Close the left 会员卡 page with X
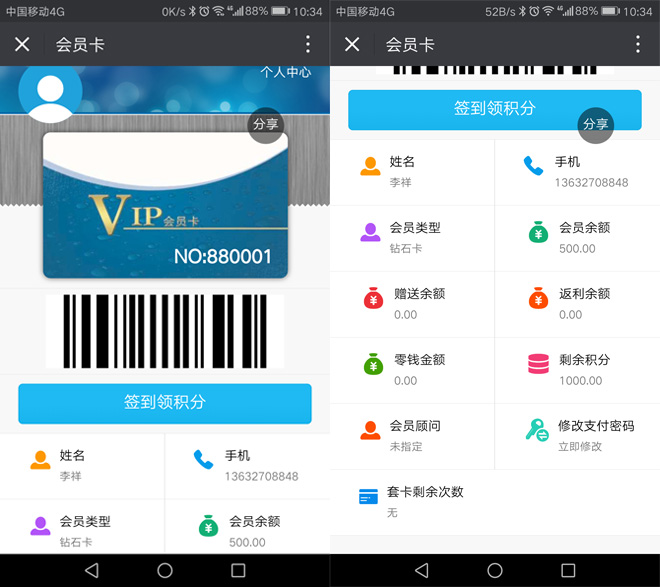The image size is (660, 587). coord(22,44)
